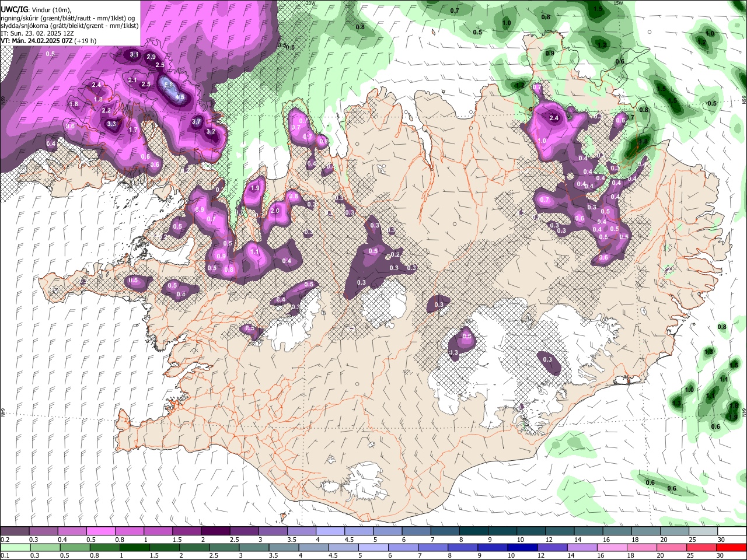The width and height of the screenshot is (747, 560).
Task: Select upper legend swatch between 12 and 14
Action: (559, 531)
